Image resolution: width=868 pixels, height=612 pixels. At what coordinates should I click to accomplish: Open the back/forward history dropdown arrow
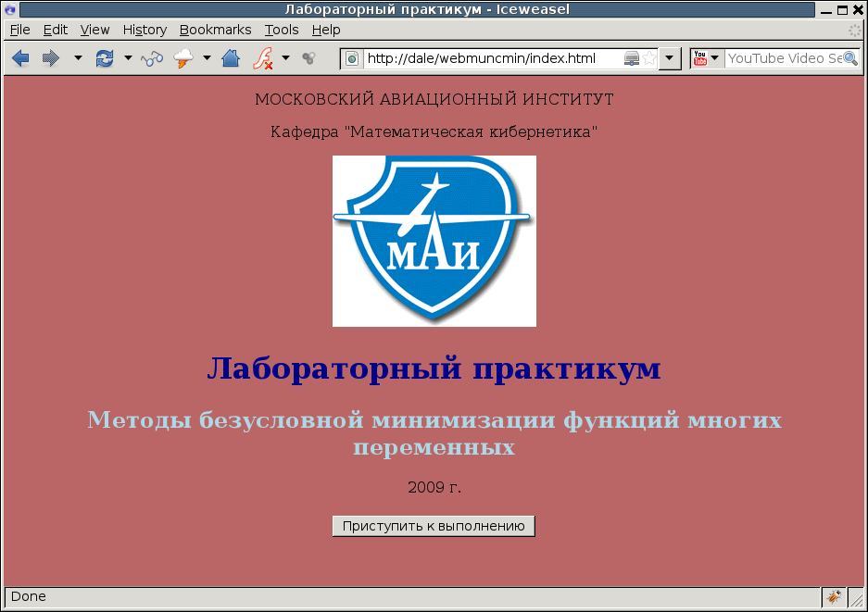(x=78, y=57)
